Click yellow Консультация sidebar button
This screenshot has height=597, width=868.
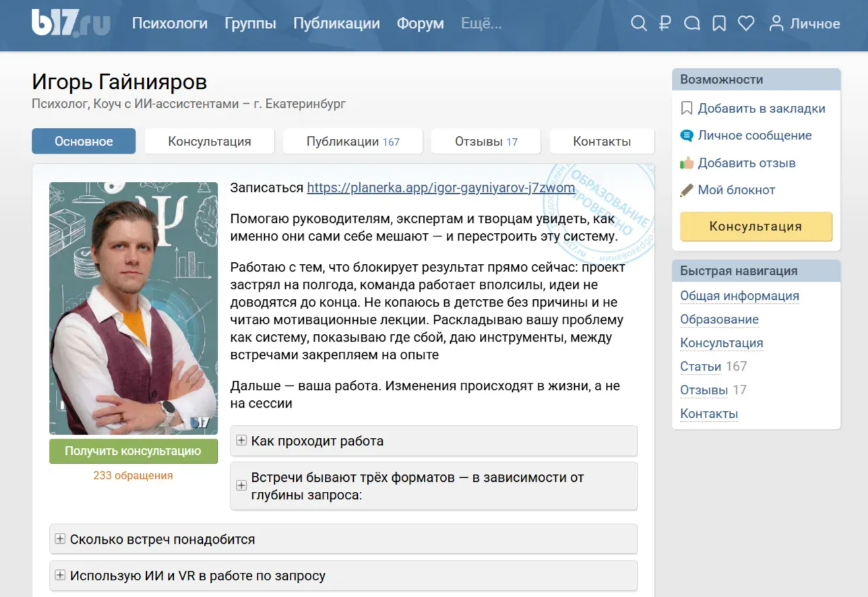755,226
